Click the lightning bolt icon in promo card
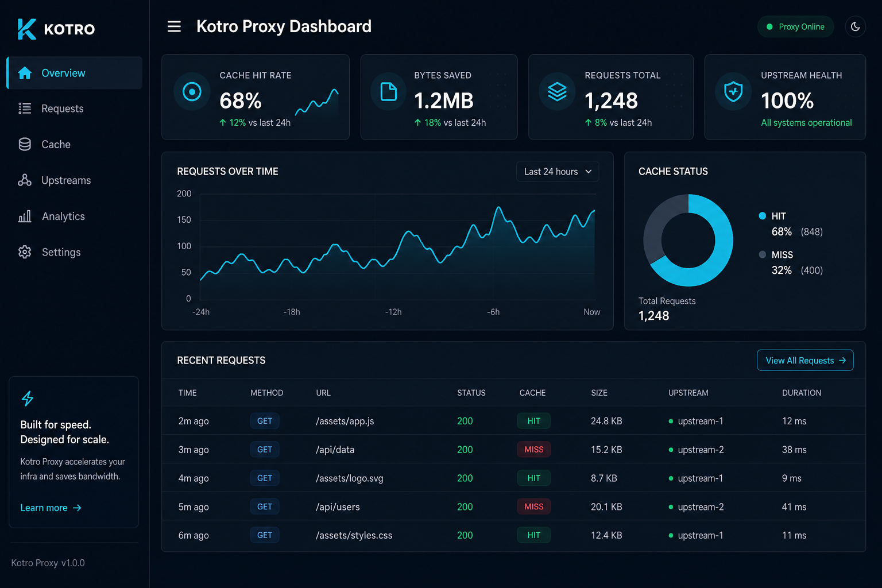Screen dimensions: 882x588 tap(27, 399)
